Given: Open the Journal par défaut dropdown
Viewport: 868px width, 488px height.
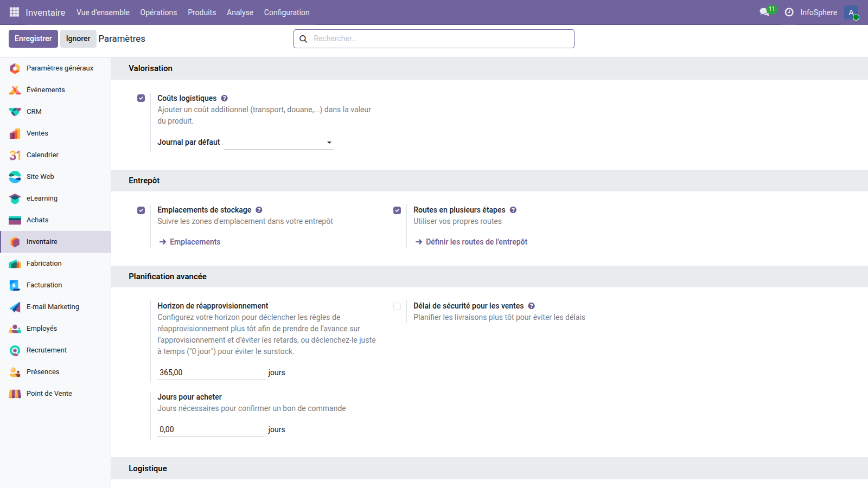Looking at the screenshot, I should click(329, 142).
